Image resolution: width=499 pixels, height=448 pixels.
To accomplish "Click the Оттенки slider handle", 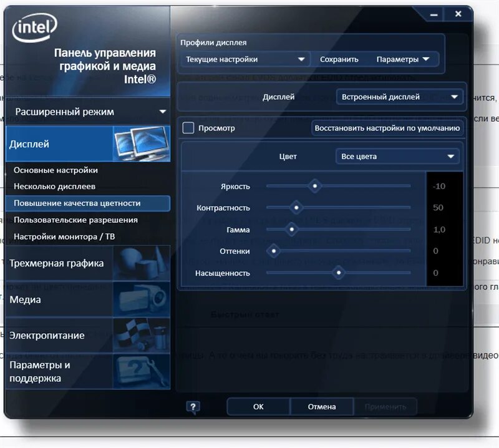I will click(x=274, y=251).
